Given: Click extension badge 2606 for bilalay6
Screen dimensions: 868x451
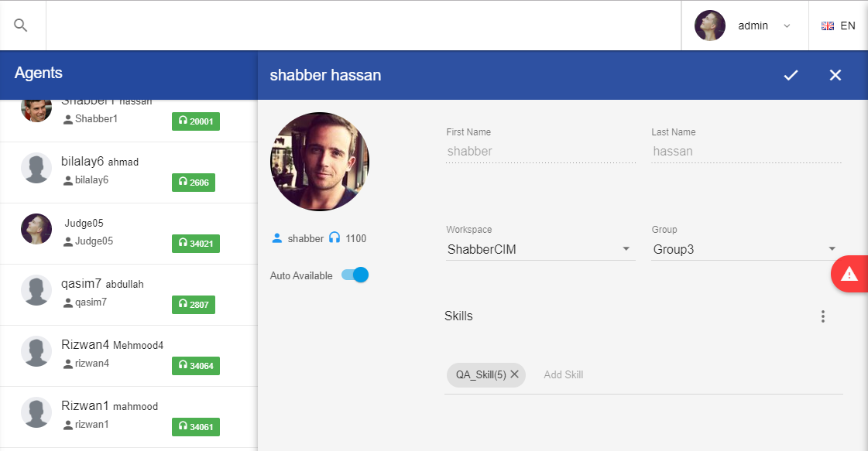Looking at the screenshot, I should point(193,183).
